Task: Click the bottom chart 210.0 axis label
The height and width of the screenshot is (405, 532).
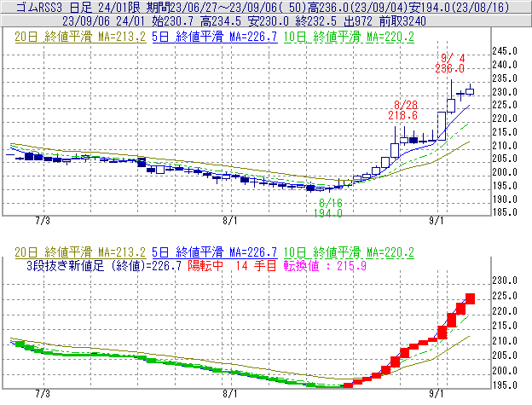Action: click(x=505, y=341)
